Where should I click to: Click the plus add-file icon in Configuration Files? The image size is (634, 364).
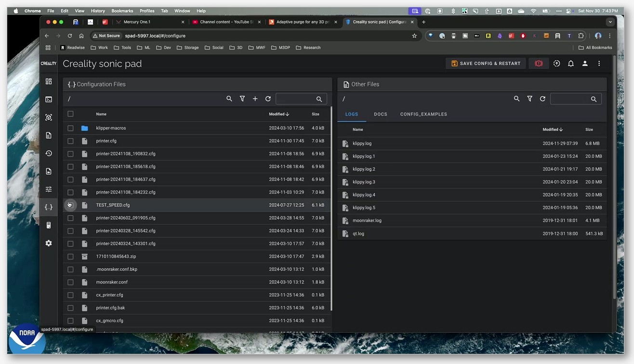(x=255, y=99)
